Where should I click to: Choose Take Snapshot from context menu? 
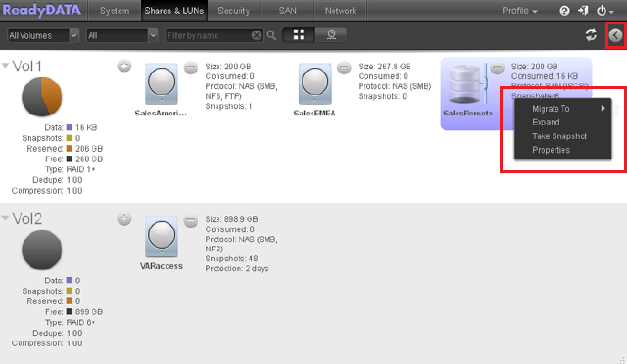[563, 136]
